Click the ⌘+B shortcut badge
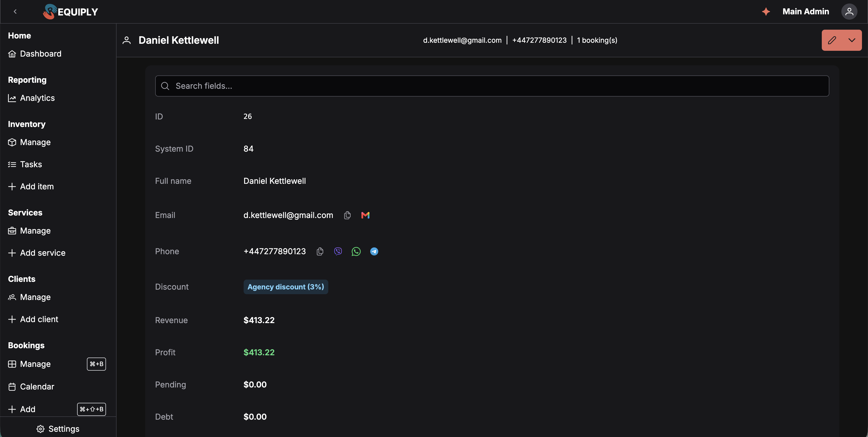The height and width of the screenshot is (437, 868). click(96, 364)
